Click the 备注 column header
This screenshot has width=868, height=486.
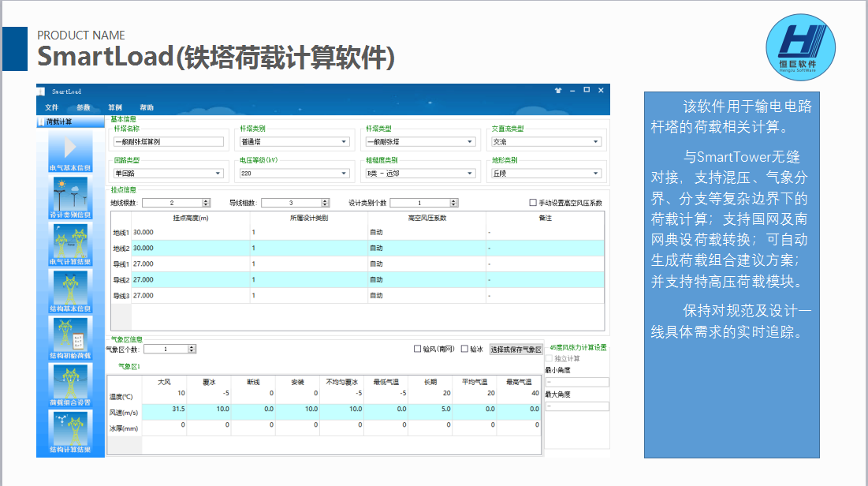point(546,219)
